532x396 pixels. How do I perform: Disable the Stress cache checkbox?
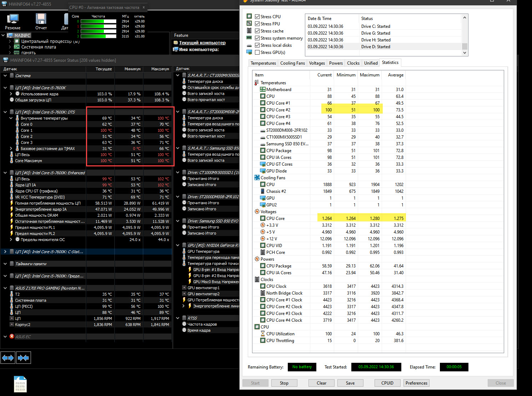(257, 31)
